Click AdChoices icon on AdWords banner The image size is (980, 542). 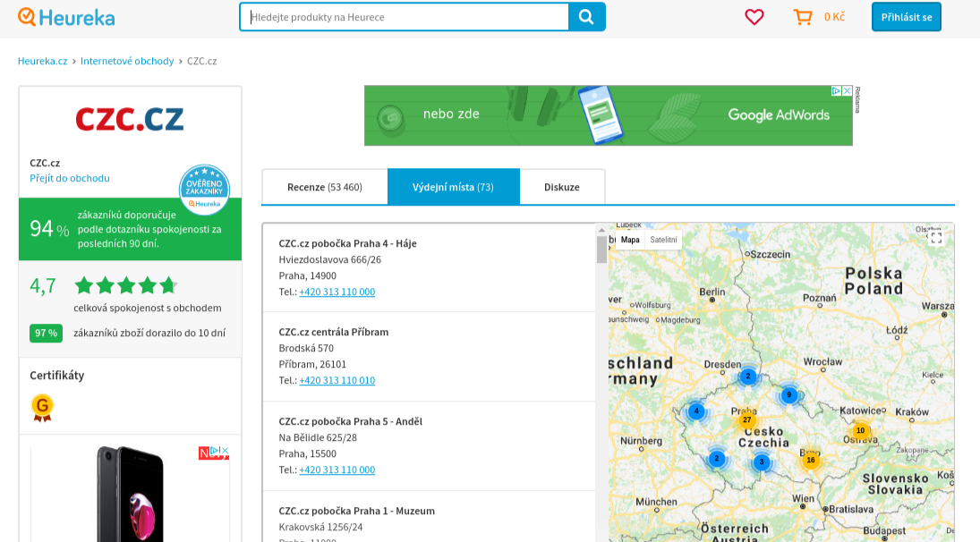point(836,91)
